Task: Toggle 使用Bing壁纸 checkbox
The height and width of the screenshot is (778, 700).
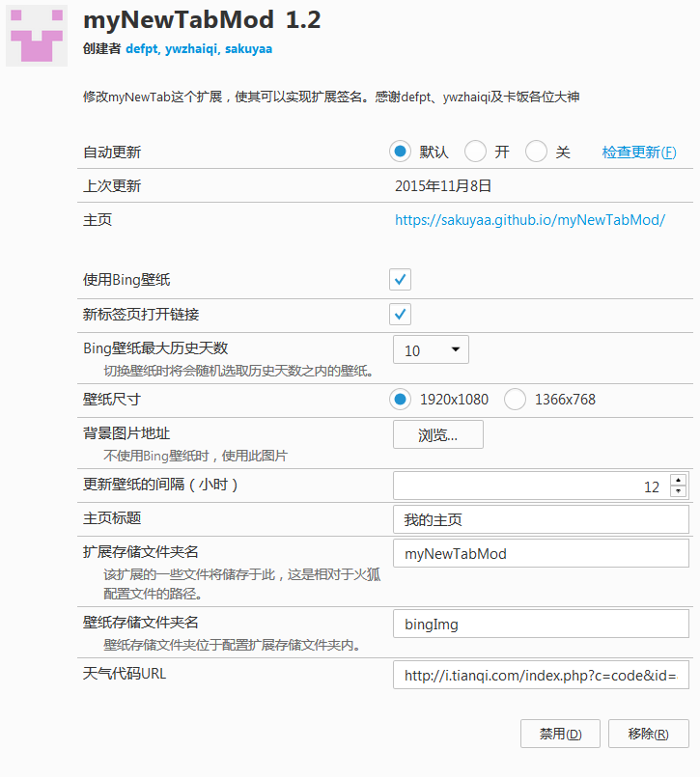Action: [400, 280]
